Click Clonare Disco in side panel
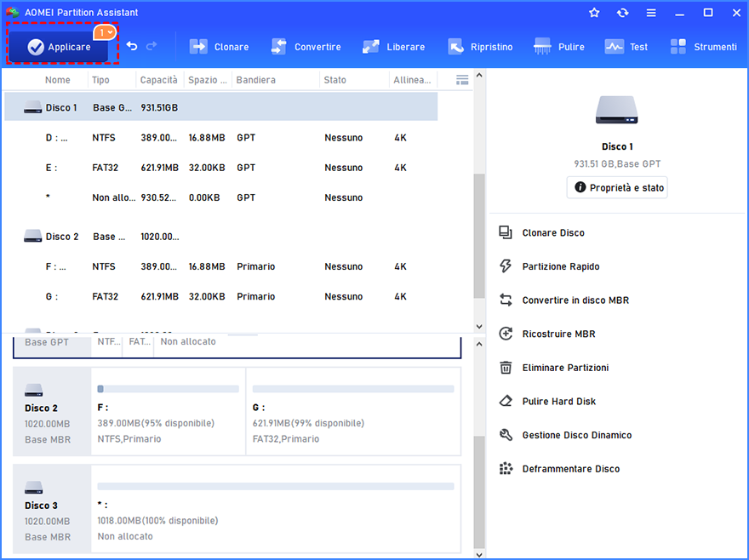This screenshot has width=749, height=560. [x=553, y=232]
